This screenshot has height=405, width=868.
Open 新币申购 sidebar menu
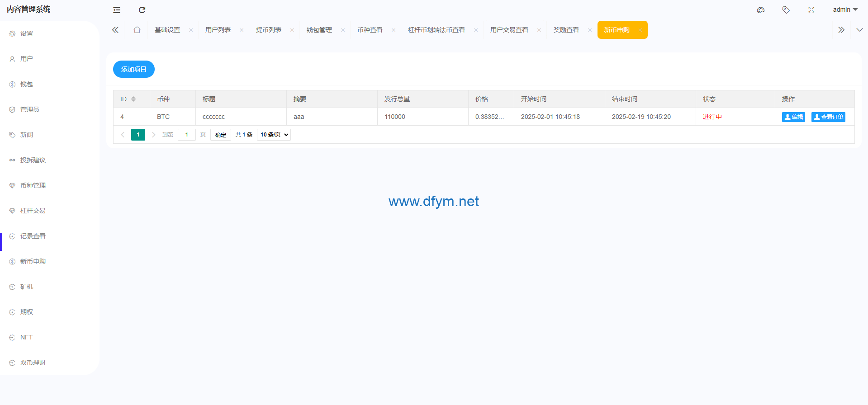point(50,261)
